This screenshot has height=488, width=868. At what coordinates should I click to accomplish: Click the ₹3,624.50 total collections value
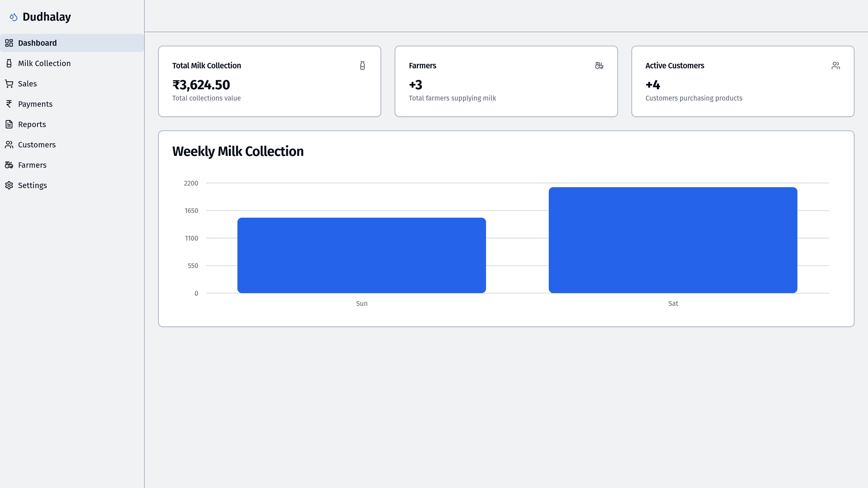tap(201, 85)
